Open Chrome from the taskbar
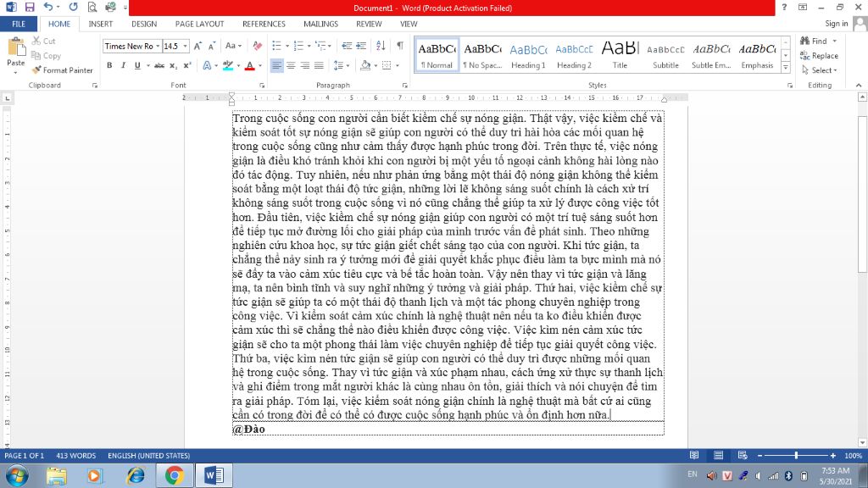The height and width of the screenshot is (488, 868). pos(175,476)
